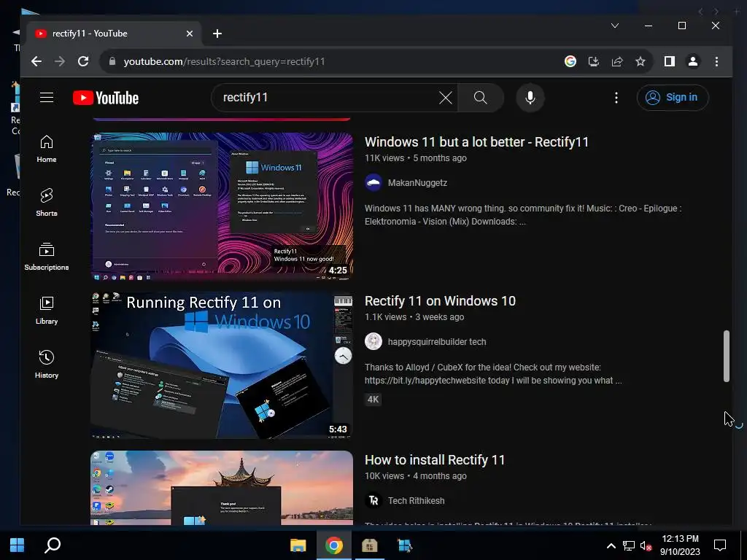The height and width of the screenshot is (560, 747).
Task: Open taskbar search
Action: (x=53, y=545)
